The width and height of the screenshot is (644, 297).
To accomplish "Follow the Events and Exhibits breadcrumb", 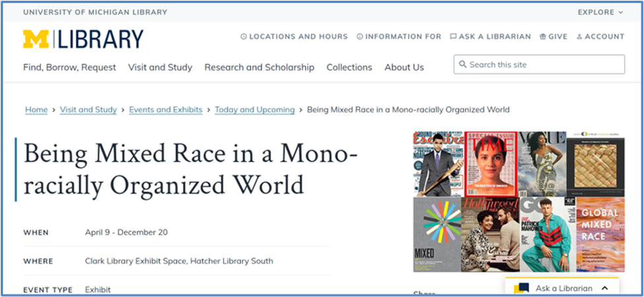I will click(165, 110).
